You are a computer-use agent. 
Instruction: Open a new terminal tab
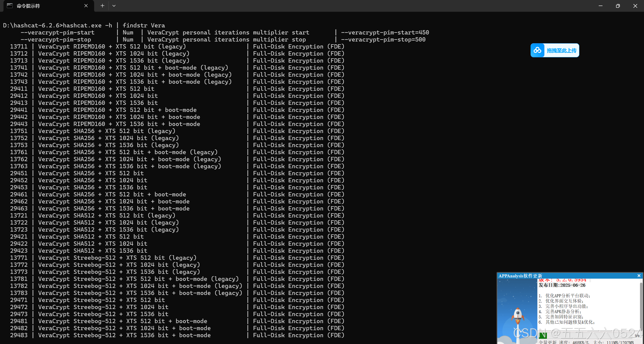[102, 6]
